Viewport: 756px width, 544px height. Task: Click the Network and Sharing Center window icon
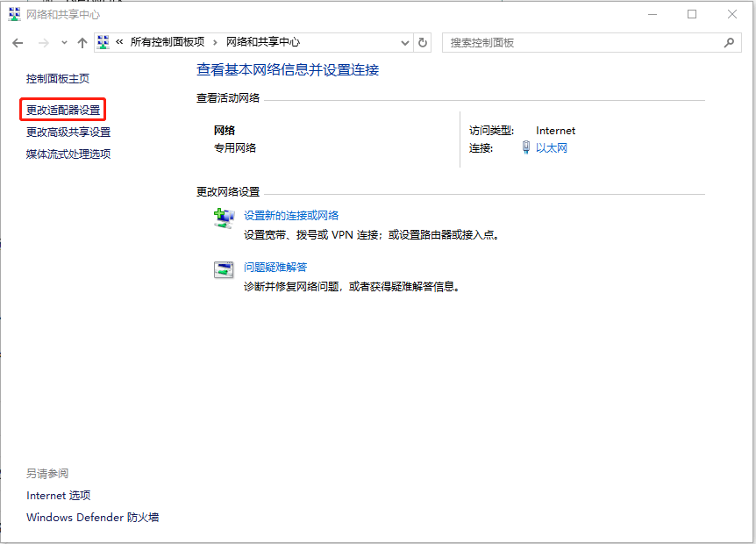[14, 14]
